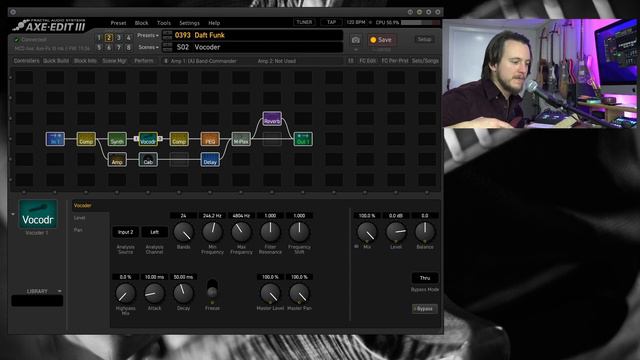
Task: Select the M-Plex block on the grid
Action: pos(241,139)
